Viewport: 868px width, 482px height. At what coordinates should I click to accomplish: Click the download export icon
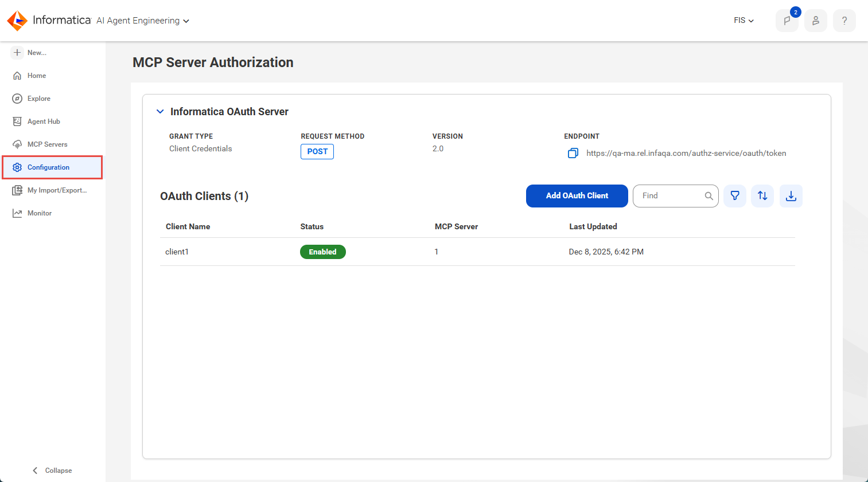click(791, 196)
